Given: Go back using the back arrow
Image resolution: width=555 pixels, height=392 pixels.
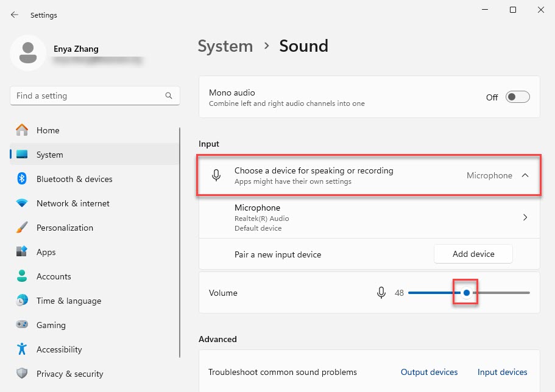Looking at the screenshot, I should click(x=15, y=15).
